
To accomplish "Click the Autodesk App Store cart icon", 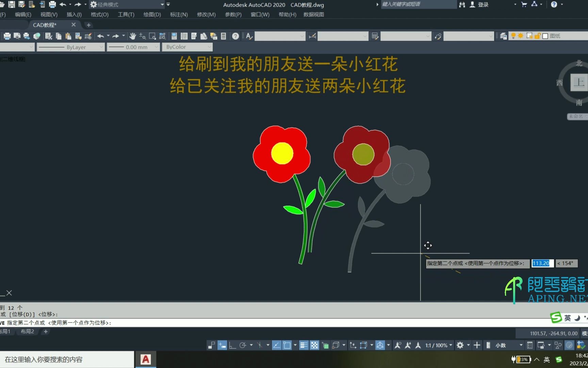I will (x=524, y=4).
